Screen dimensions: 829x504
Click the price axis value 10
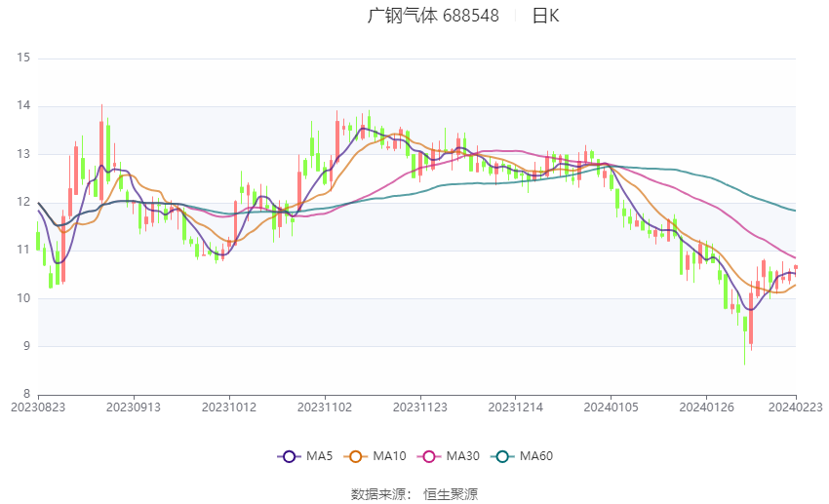click(23, 298)
